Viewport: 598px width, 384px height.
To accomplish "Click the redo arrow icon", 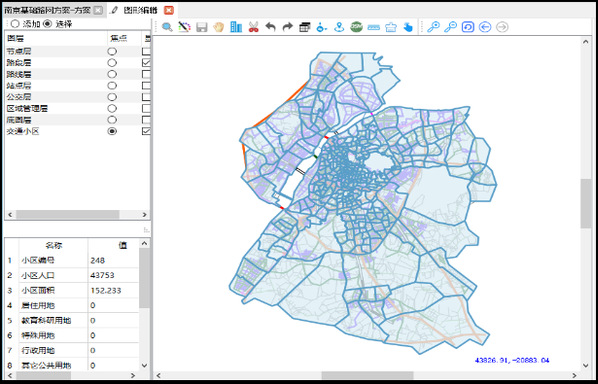I will click(x=288, y=27).
